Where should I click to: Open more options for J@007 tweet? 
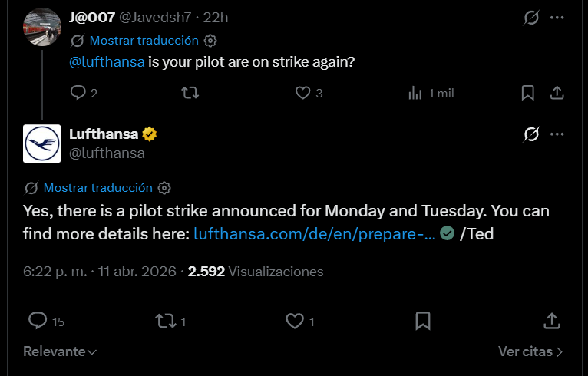coord(558,18)
